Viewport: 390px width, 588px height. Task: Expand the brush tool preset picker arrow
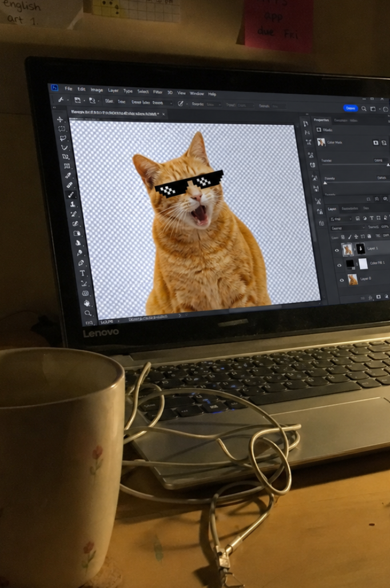point(67,100)
